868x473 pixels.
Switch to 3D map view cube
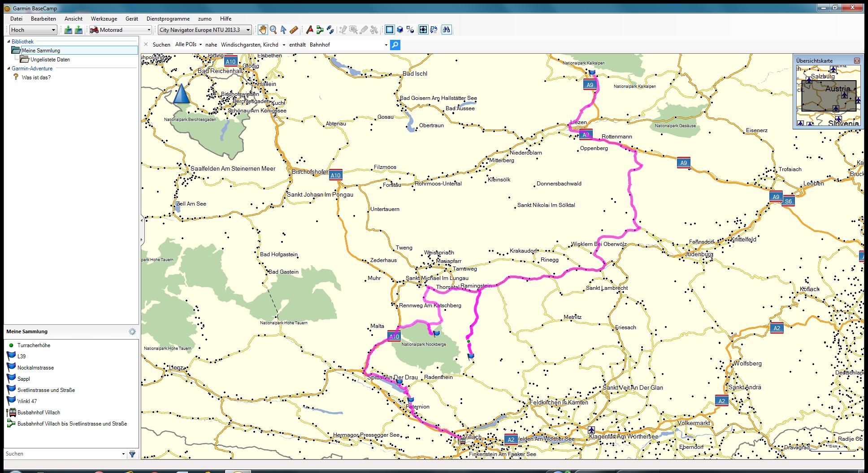400,30
